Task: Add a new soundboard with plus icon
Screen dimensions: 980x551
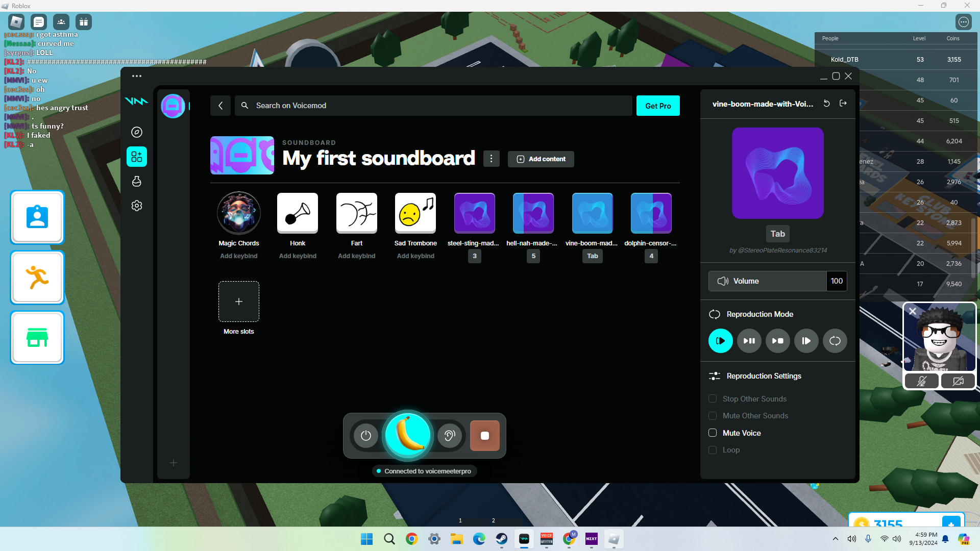Action: pyautogui.click(x=174, y=463)
